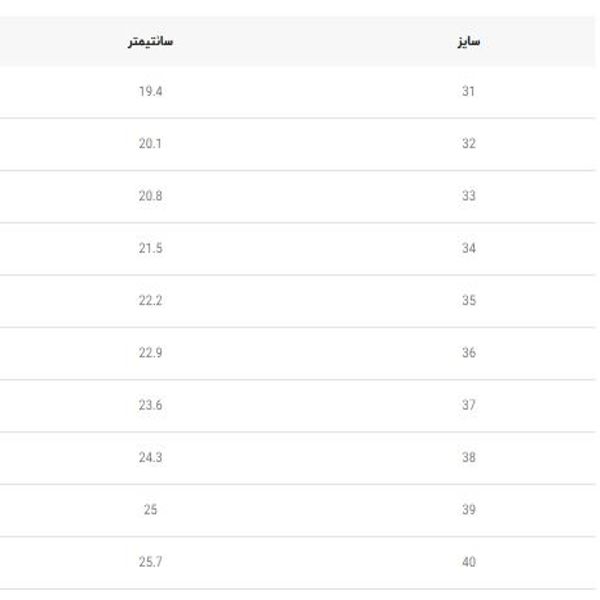Click the سانتیمتر column header
Screen dimensions: 600x600
pyautogui.click(x=150, y=42)
